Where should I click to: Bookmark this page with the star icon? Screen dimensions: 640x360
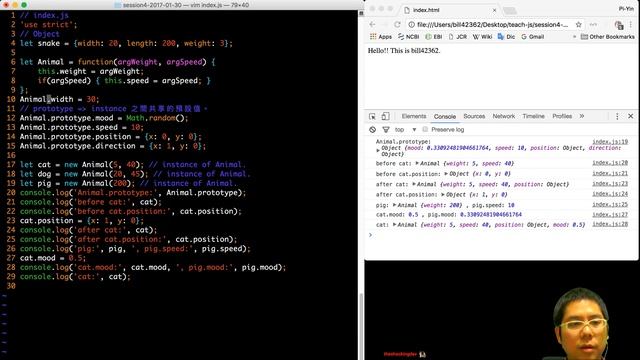pos(578,24)
